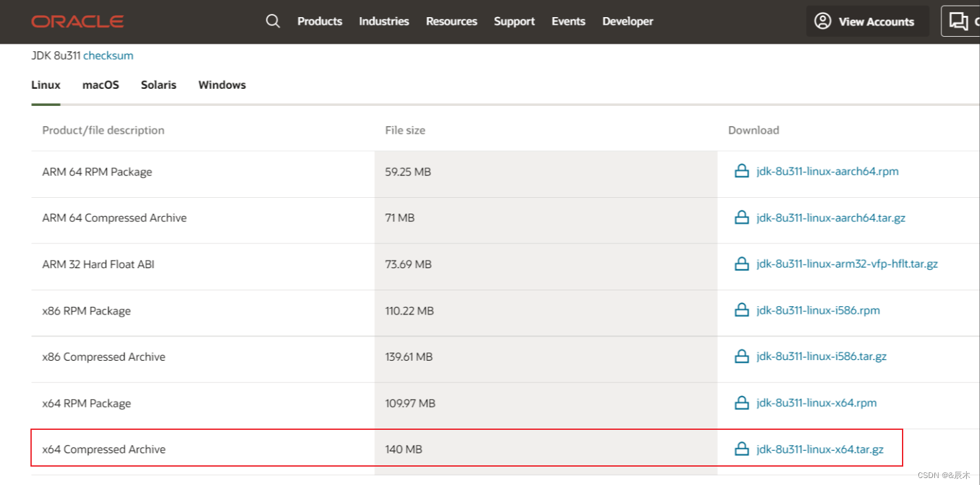Download jdk-8u311-linux-x64.rpm link
Viewport: 980px width, 485px height.
pos(816,403)
